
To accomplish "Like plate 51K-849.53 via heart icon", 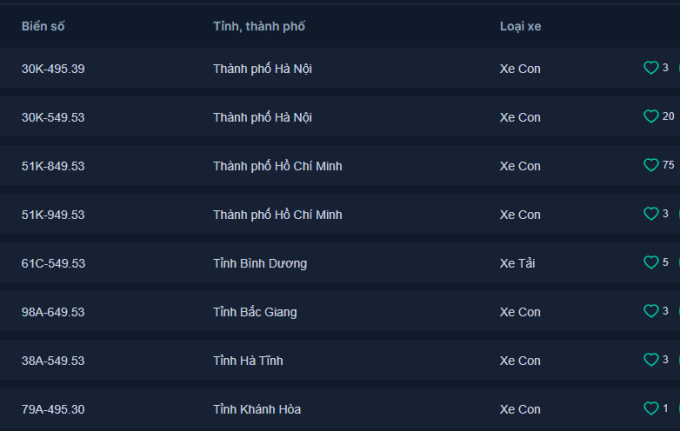I will [651, 165].
